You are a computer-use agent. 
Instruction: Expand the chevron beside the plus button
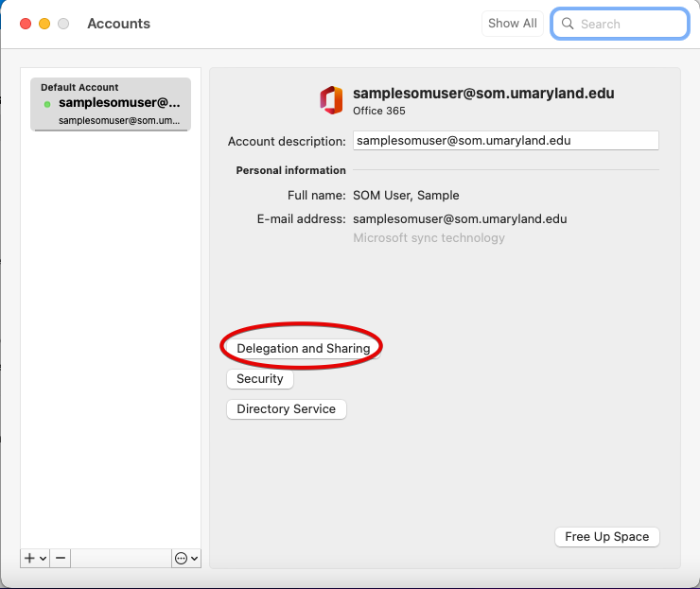tap(44, 559)
